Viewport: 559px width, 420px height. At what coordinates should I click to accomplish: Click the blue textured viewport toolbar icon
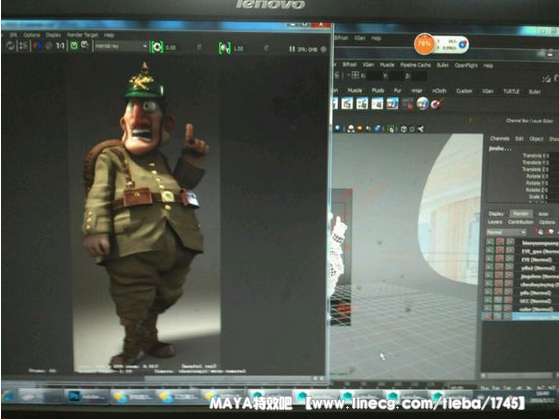click(378, 129)
